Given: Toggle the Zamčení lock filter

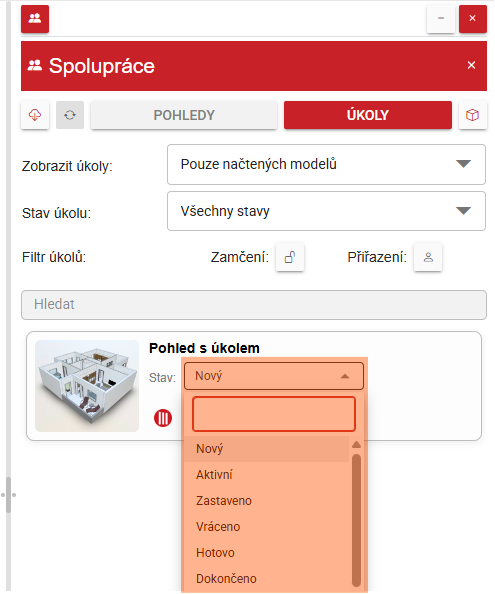Looking at the screenshot, I should pyautogui.click(x=290, y=257).
